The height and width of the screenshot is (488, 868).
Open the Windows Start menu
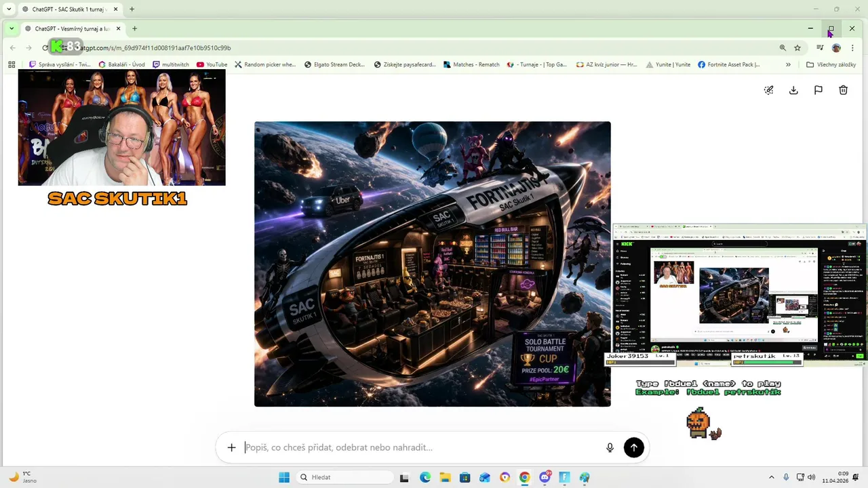[x=284, y=477]
